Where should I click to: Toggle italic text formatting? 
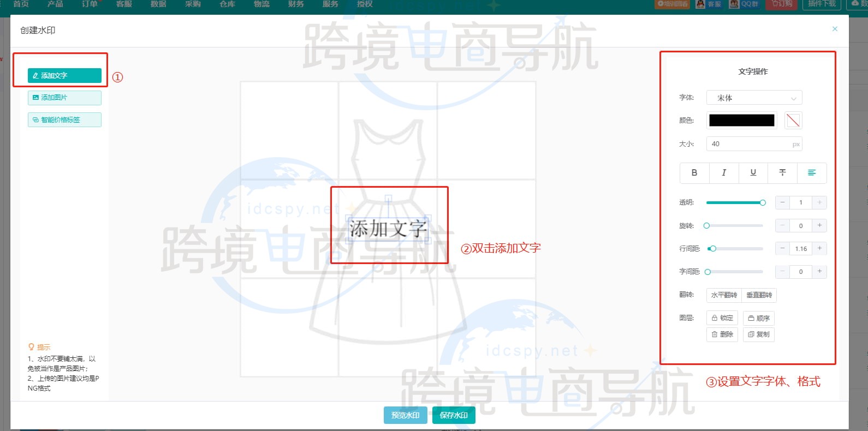[x=724, y=172]
